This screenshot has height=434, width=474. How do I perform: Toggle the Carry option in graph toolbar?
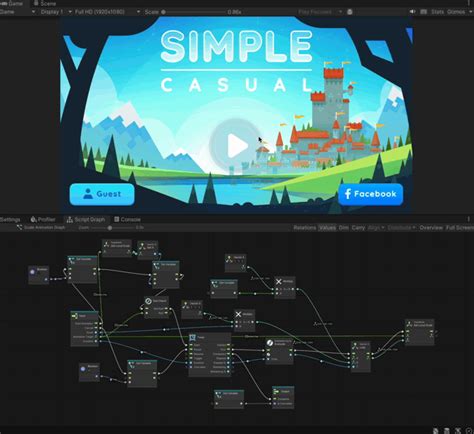point(358,228)
